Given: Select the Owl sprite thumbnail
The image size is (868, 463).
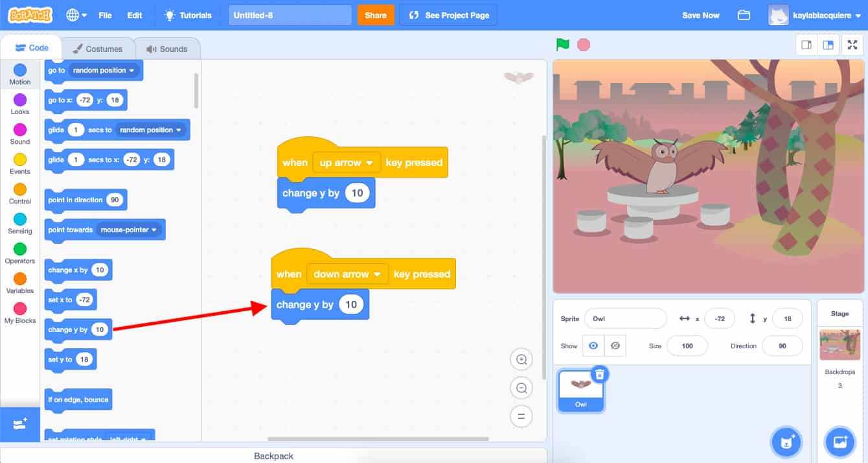Looking at the screenshot, I should (581, 390).
